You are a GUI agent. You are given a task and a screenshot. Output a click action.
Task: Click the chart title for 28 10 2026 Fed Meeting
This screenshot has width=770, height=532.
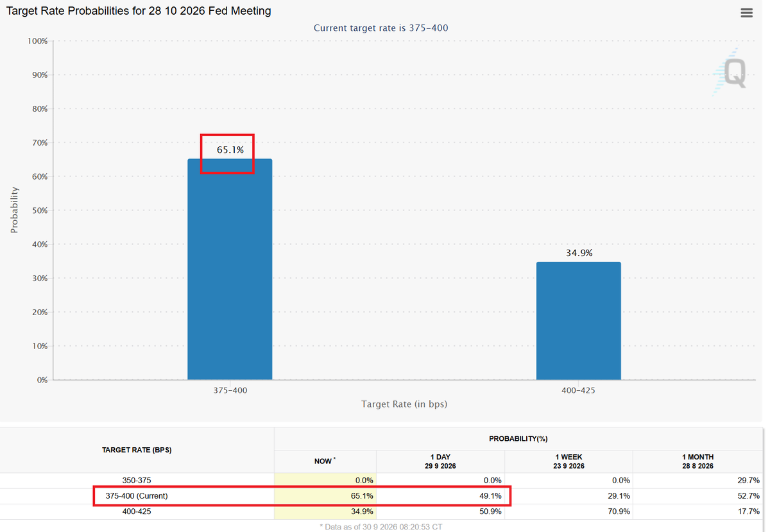pos(138,11)
